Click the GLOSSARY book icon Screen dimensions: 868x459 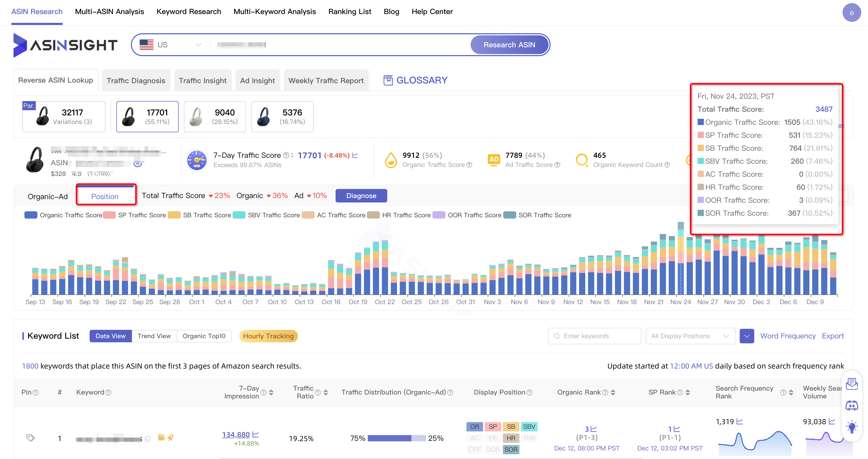click(388, 80)
